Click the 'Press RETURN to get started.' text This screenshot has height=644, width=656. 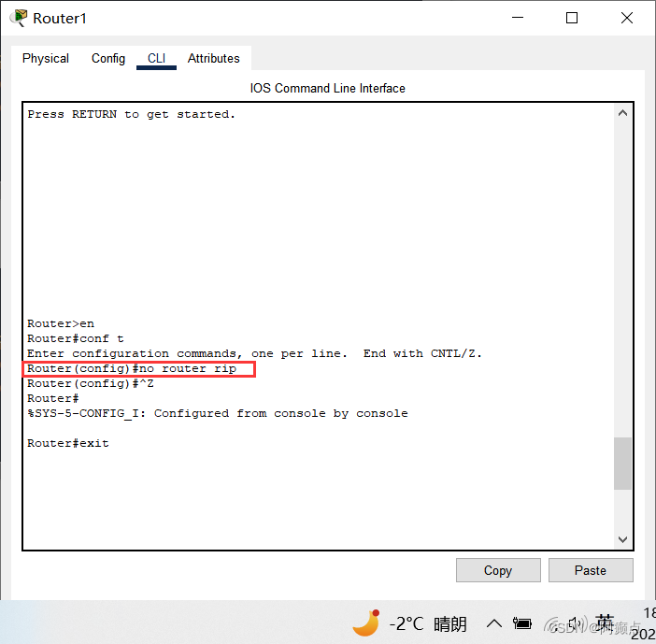pyautogui.click(x=132, y=114)
